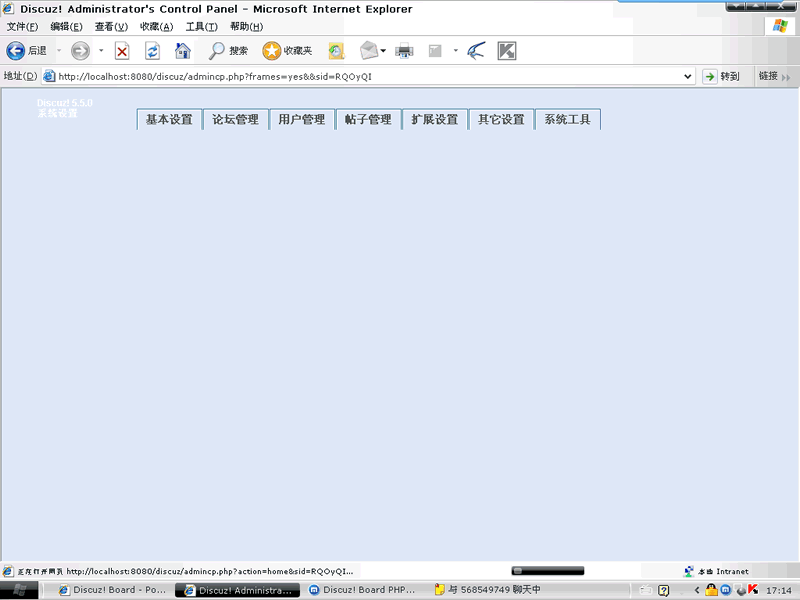This screenshot has height=600, width=800.
Task: Expand the mail button dropdown arrow
Action: tap(382, 51)
